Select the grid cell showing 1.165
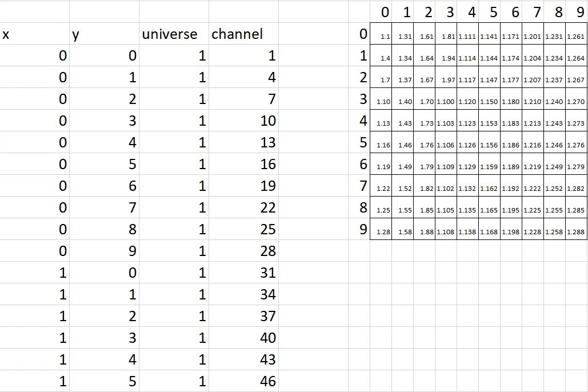 coord(489,210)
